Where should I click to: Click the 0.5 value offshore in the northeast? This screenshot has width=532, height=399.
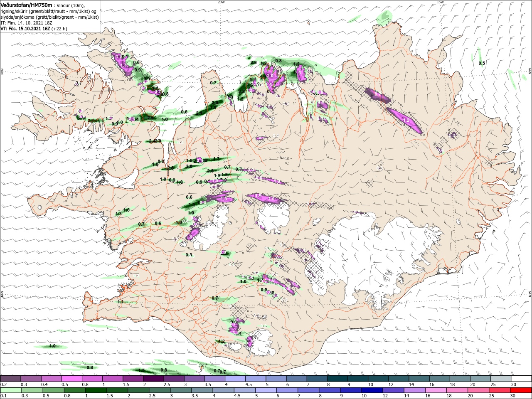coord(482,63)
